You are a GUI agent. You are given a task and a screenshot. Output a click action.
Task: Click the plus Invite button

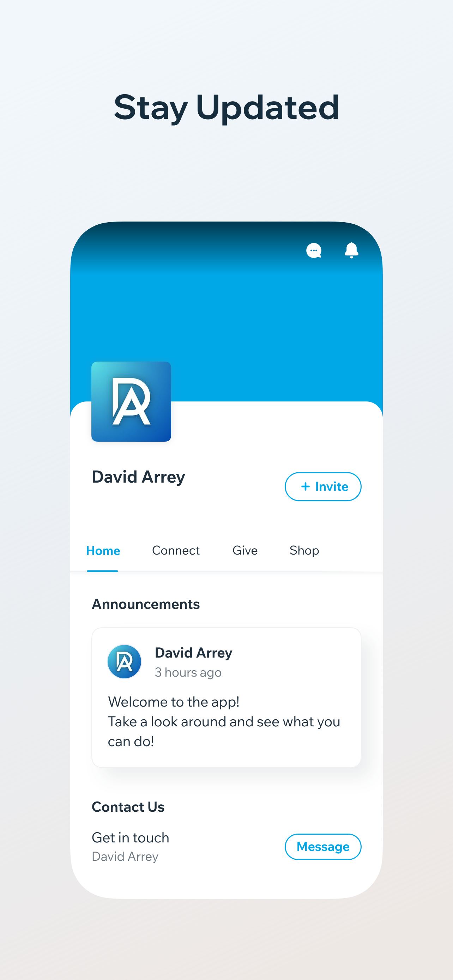(x=323, y=486)
